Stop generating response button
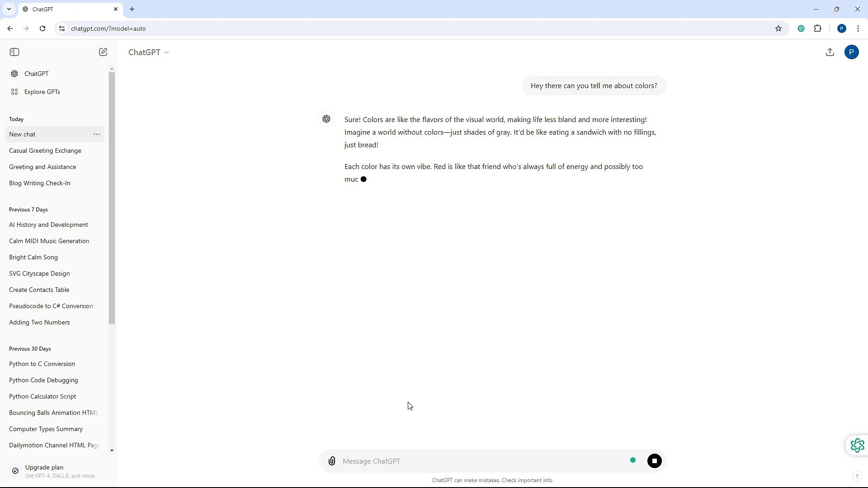This screenshot has height=488, width=868. (x=654, y=461)
